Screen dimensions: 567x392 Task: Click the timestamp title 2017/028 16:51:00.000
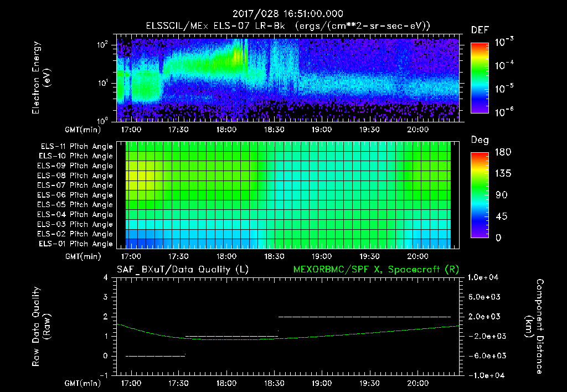point(287,14)
